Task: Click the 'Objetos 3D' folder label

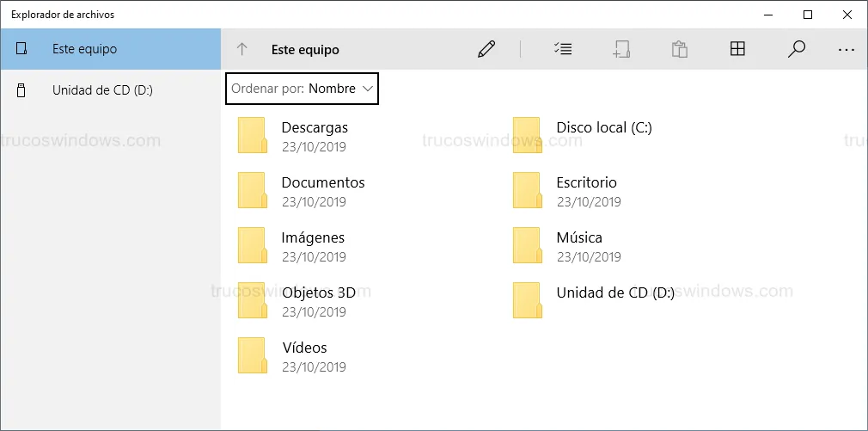Action: pyautogui.click(x=318, y=292)
